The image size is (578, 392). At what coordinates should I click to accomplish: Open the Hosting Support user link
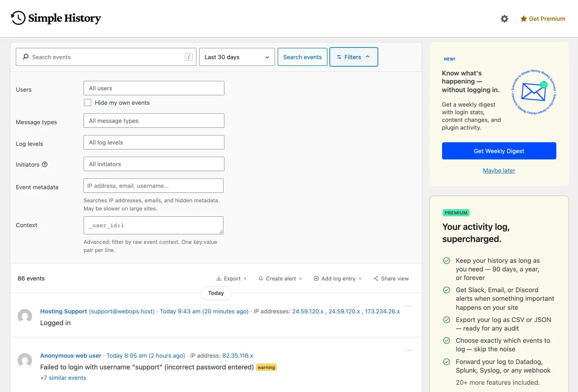(64, 311)
